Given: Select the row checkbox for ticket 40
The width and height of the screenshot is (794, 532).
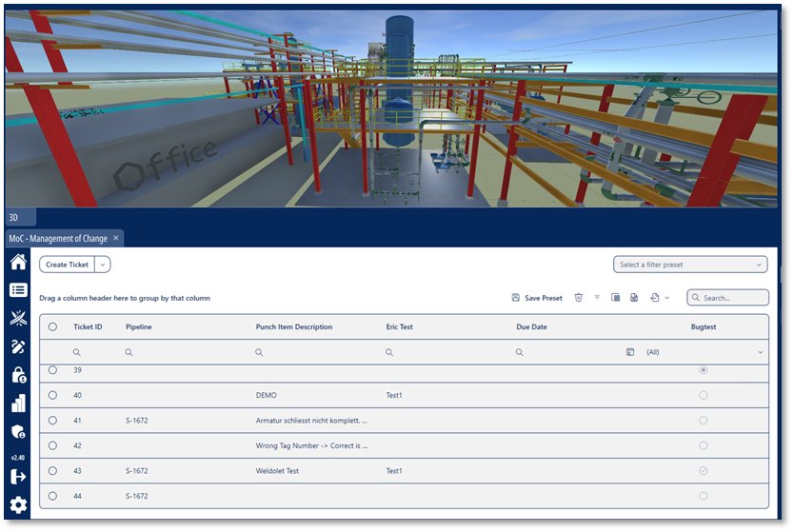Looking at the screenshot, I should click(52, 395).
